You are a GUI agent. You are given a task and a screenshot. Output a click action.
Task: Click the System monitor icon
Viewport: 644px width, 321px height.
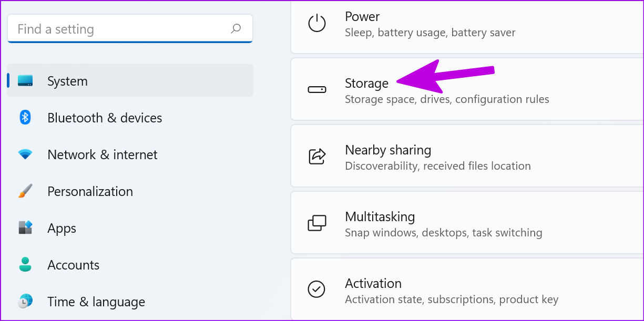tap(25, 81)
